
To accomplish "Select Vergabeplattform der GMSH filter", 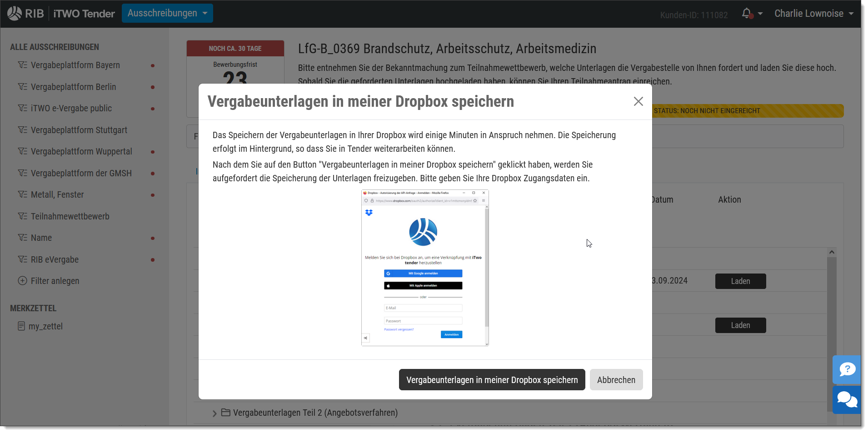I will 81,173.
